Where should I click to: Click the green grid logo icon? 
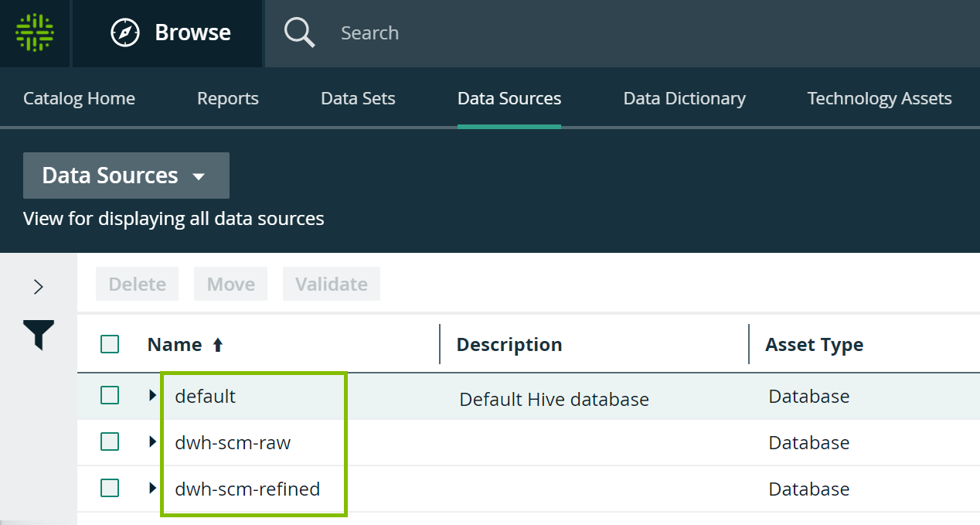coord(35,33)
